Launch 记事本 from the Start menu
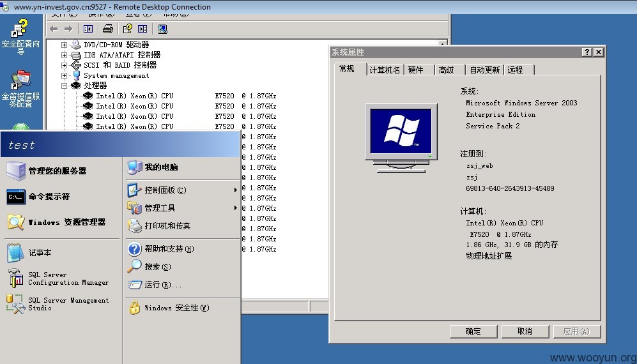 [x=29, y=253]
